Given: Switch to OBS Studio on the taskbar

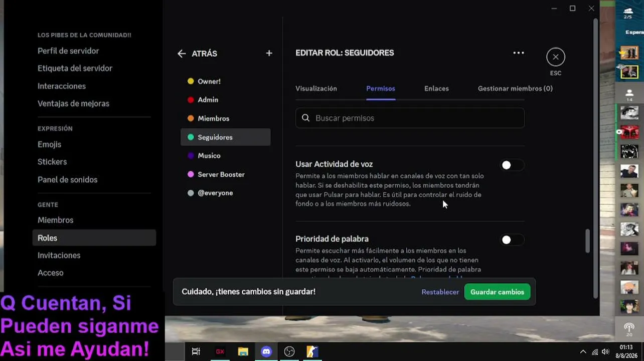Looking at the screenshot, I should click(289, 351).
